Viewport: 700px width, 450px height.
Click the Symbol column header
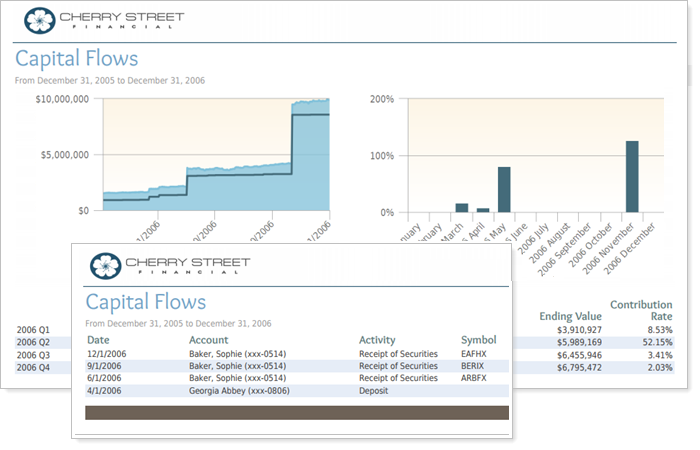point(478,340)
